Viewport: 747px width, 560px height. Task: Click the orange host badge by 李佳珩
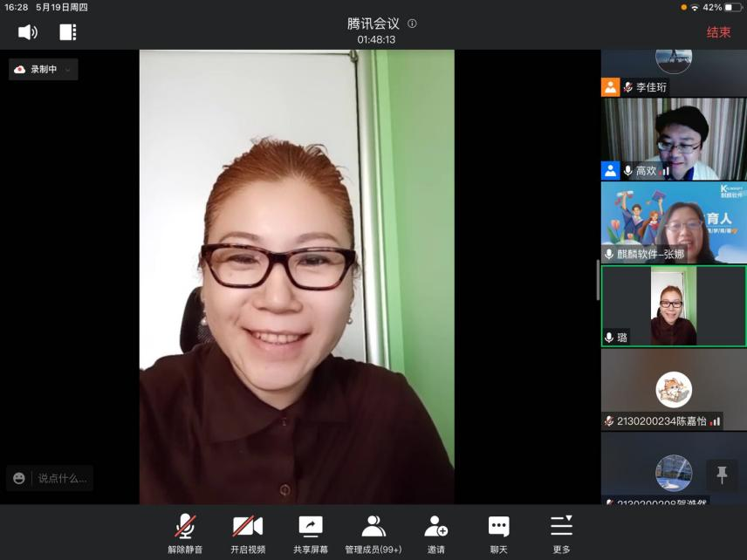(x=610, y=87)
